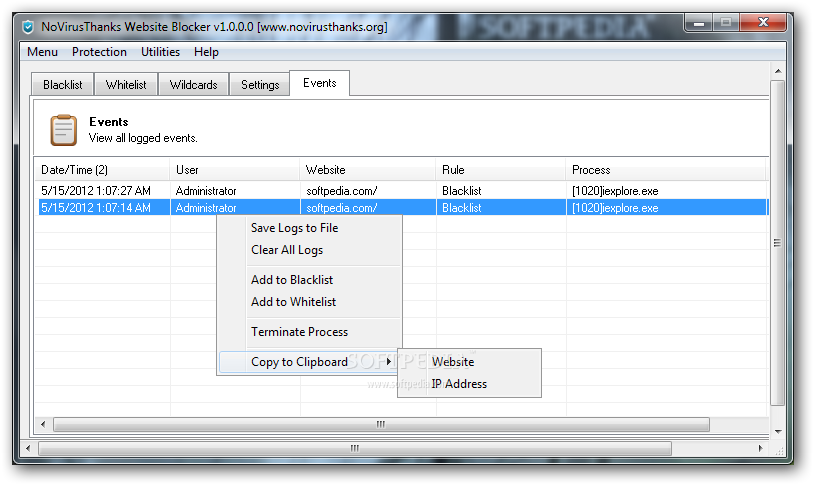Switch to the Whitelist tab
The height and width of the screenshot is (485, 814).
126,85
